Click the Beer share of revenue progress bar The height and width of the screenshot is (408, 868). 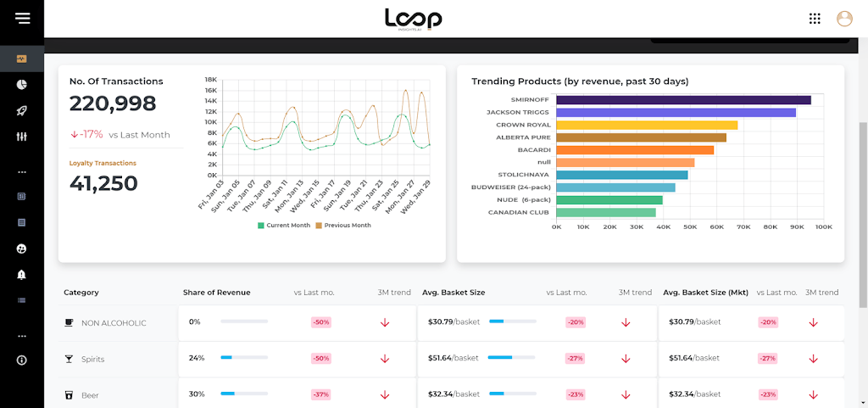pyautogui.click(x=244, y=394)
